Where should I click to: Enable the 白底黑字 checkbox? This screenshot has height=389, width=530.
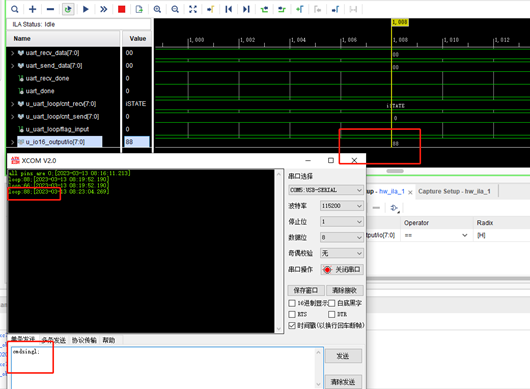tap(332, 303)
